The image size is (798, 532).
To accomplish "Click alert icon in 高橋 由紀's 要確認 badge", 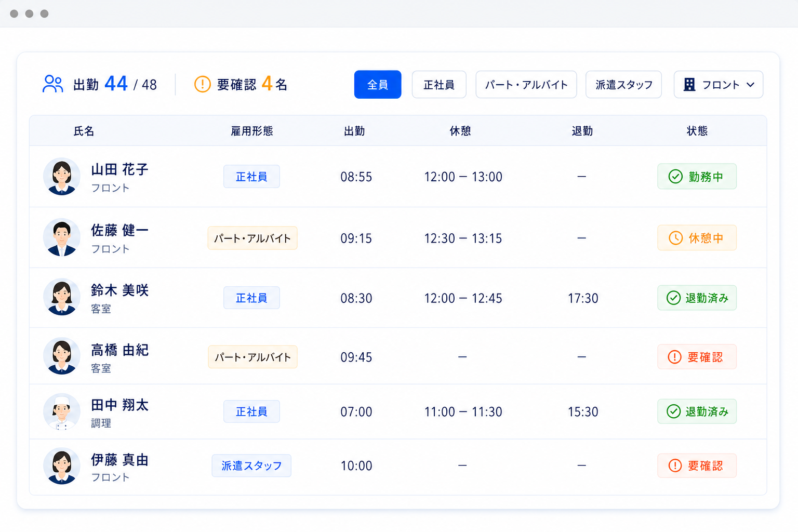I will click(x=674, y=357).
